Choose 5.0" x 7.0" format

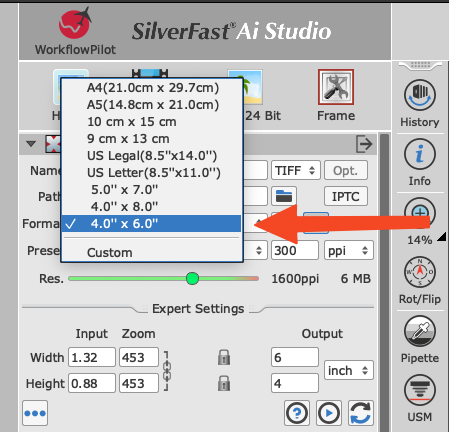[151, 190]
